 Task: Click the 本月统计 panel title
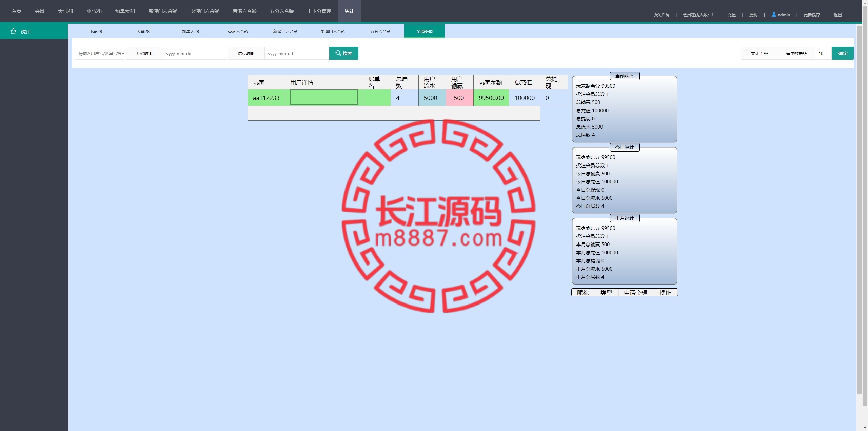pyautogui.click(x=625, y=218)
